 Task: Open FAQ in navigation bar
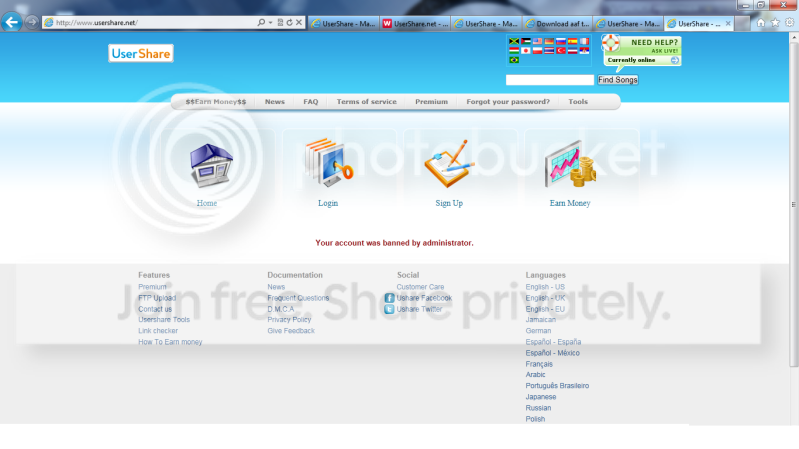[x=311, y=102]
